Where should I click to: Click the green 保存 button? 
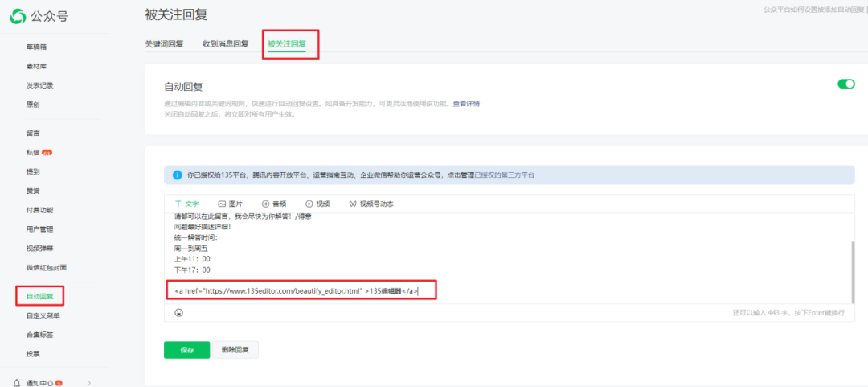point(186,350)
